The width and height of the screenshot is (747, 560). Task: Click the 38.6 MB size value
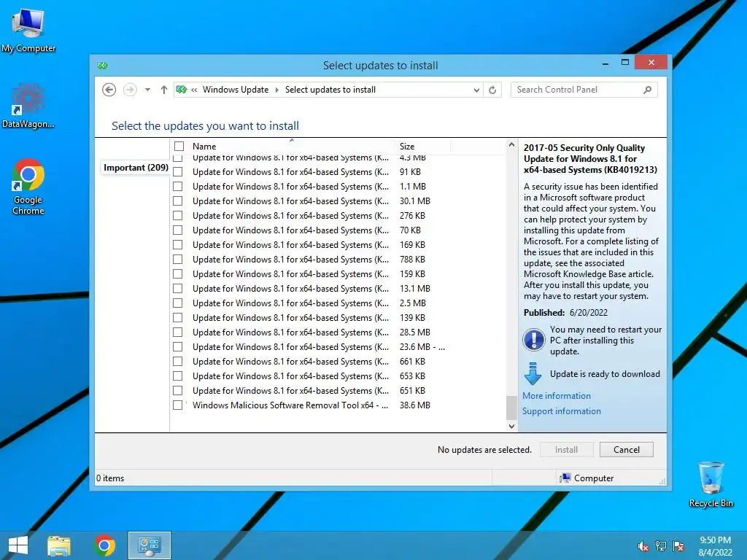[x=415, y=405]
